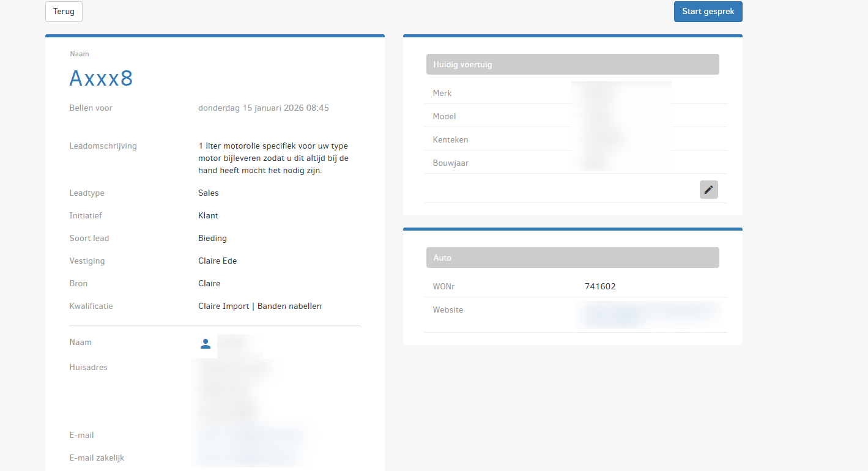Select the Vestiging value Claire Ede
Viewport: 868px width, 471px height.
click(217, 261)
